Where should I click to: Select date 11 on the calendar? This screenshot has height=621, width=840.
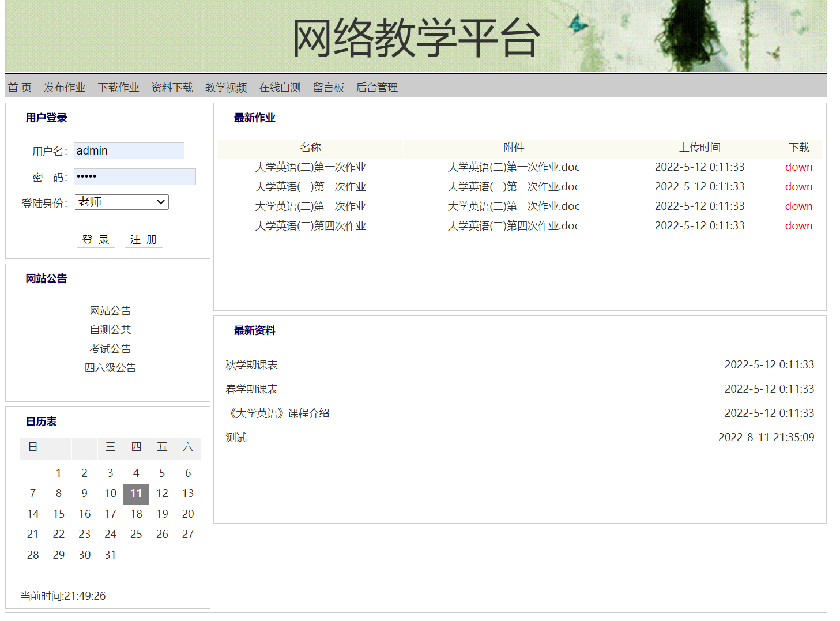136,494
